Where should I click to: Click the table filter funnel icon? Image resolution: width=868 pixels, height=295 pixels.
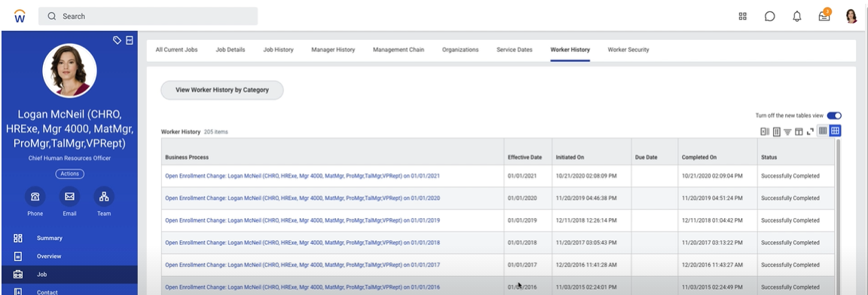coord(787,131)
